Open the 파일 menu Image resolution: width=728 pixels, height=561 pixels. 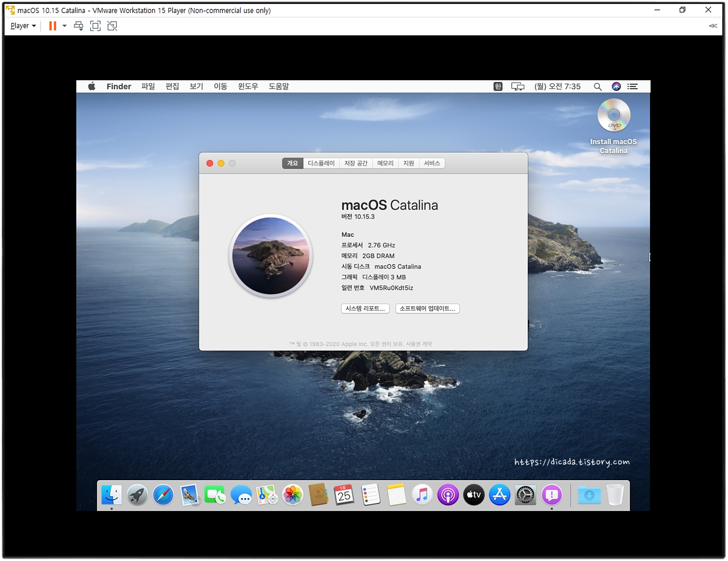click(x=148, y=86)
